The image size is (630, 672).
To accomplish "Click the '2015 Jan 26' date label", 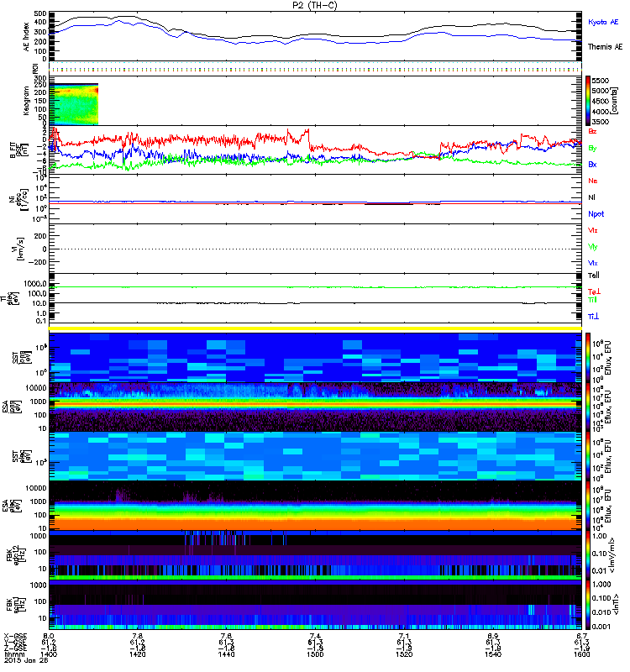I will (x=26, y=660).
